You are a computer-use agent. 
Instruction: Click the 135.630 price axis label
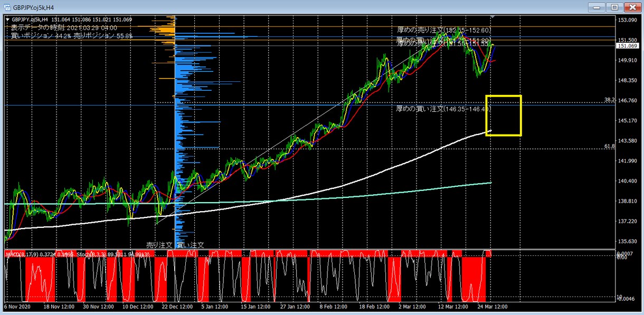(627, 241)
